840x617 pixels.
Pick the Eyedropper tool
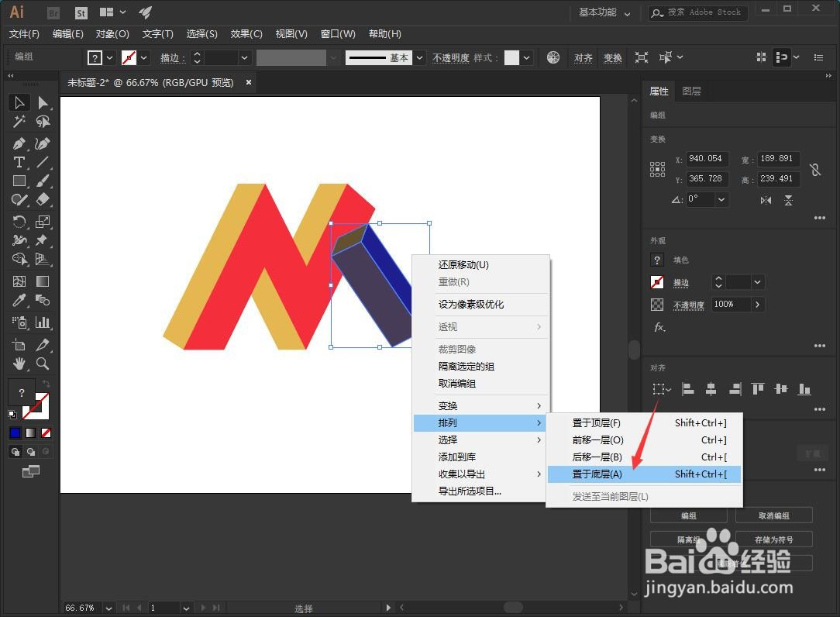point(19,300)
